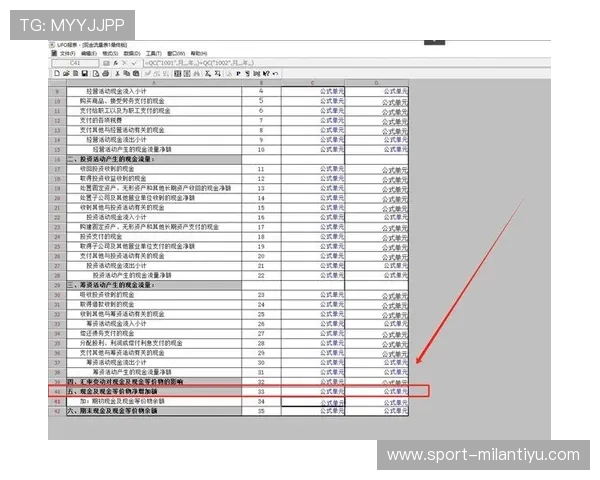Click the Save floppy disk icon

pyautogui.click(x=85, y=73)
